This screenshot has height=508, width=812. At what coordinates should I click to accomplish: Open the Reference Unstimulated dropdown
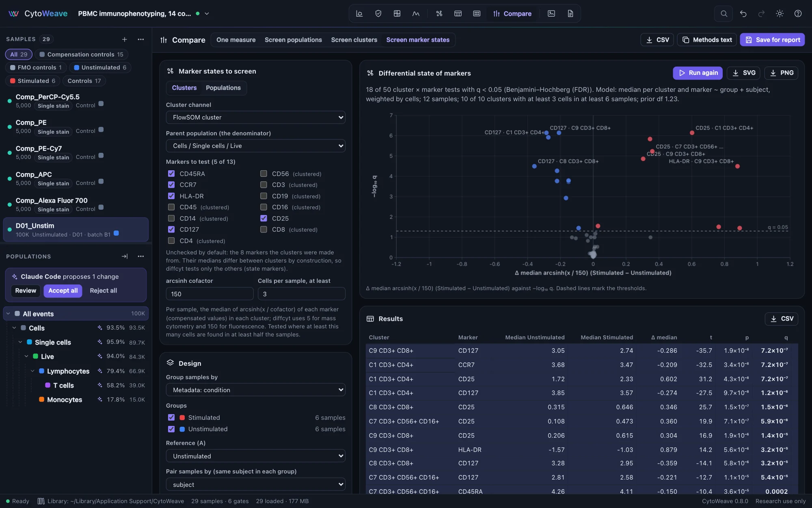click(x=256, y=456)
